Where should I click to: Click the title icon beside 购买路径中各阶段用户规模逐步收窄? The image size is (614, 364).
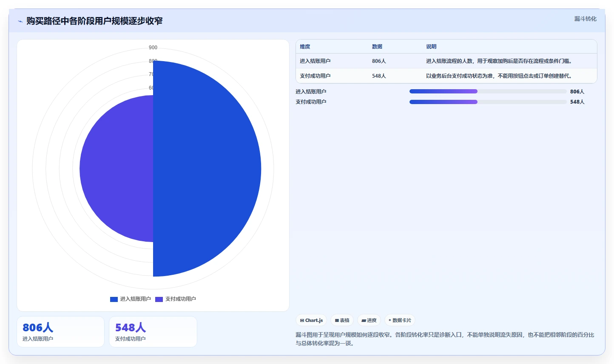[x=20, y=21]
